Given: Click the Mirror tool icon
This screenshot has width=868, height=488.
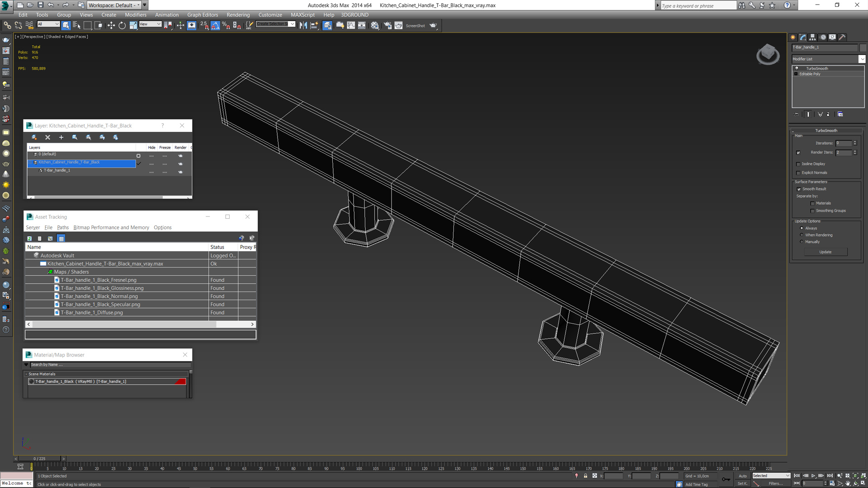Looking at the screenshot, I should point(303,25).
